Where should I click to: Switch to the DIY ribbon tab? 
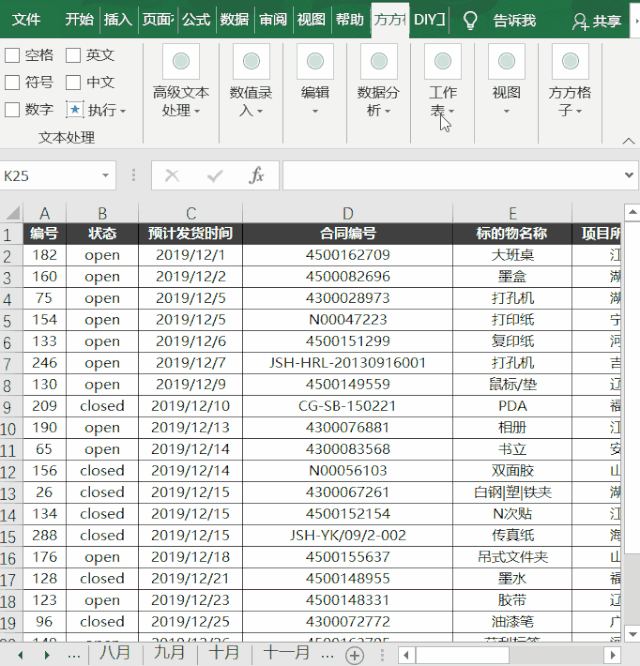coord(429,20)
